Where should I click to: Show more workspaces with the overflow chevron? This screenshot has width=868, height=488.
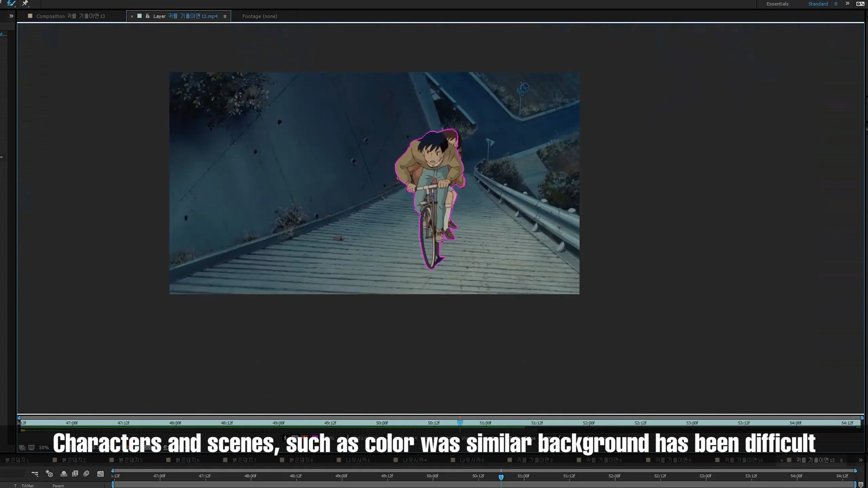tap(847, 4)
